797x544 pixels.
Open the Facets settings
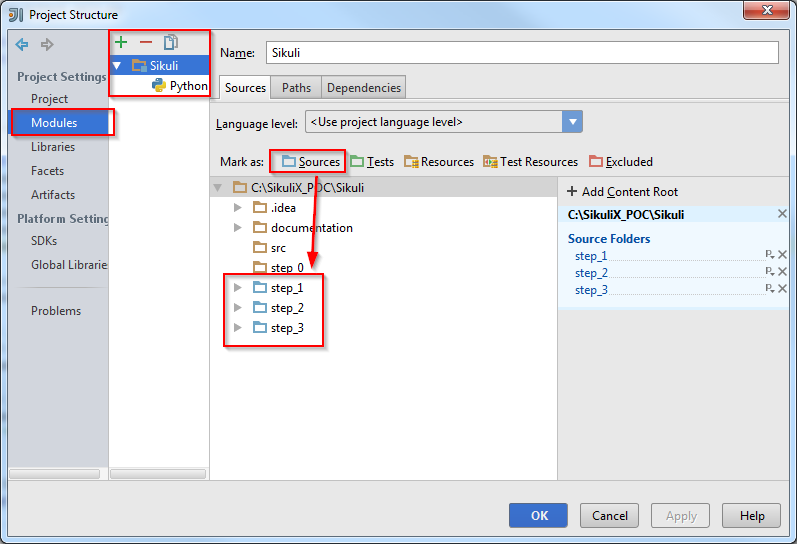(47, 171)
